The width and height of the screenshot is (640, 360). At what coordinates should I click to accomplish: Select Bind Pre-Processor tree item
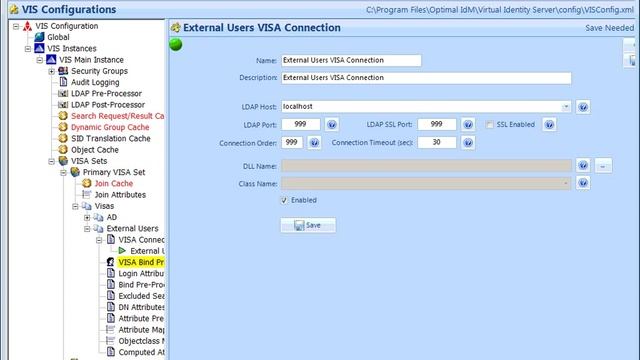click(x=141, y=284)
